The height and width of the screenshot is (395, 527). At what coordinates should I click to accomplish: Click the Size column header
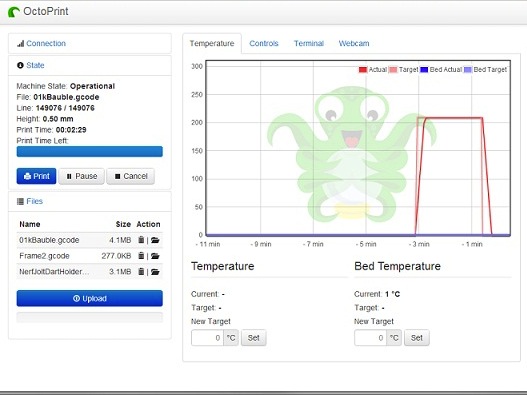click(123, 224)
